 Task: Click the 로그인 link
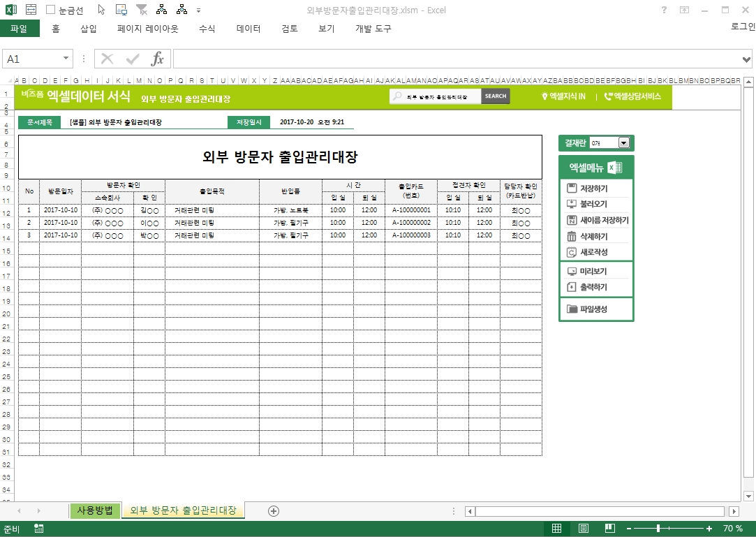point(743,26)
